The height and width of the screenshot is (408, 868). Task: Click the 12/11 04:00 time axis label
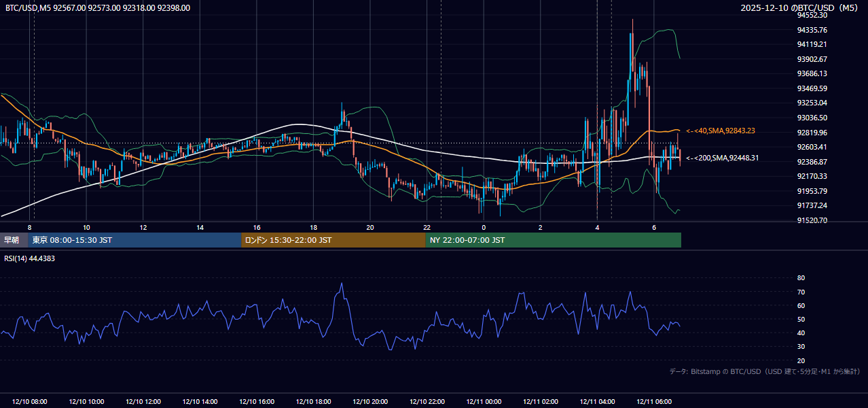(597, 402)
